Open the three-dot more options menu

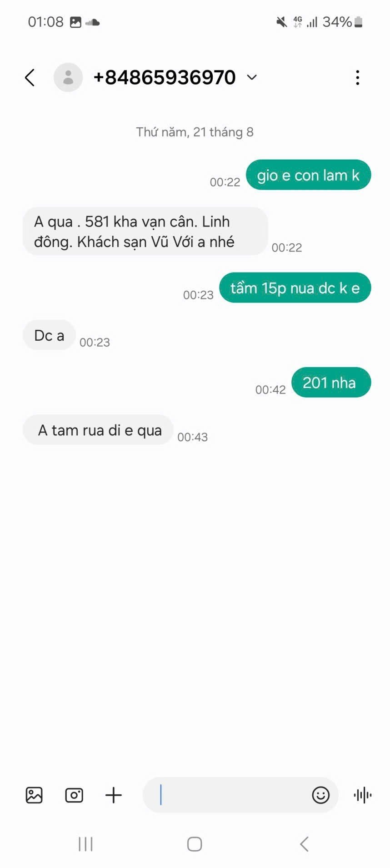coord(358,78)
